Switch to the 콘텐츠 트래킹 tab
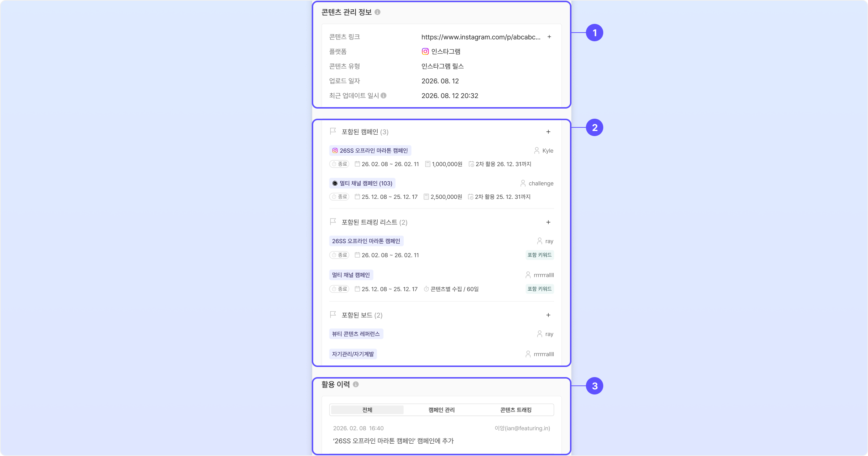Screen dimensions: 868x456 click(x=516, y=410)
